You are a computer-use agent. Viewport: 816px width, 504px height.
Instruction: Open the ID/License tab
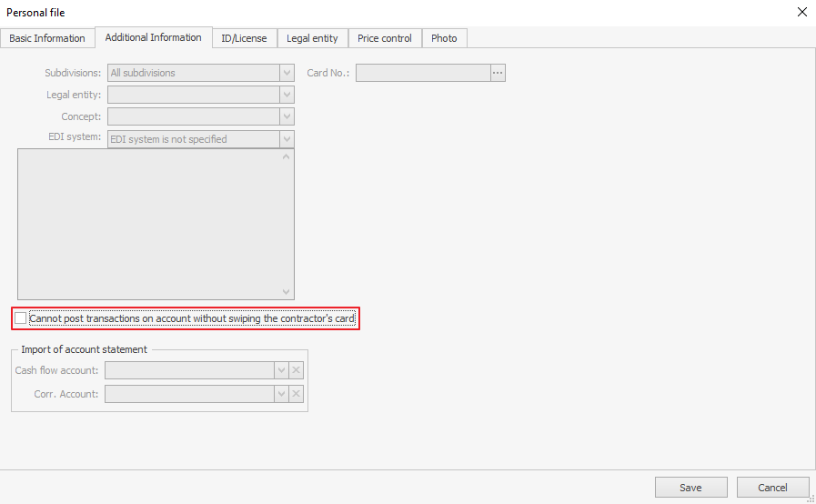coord(244,38)
